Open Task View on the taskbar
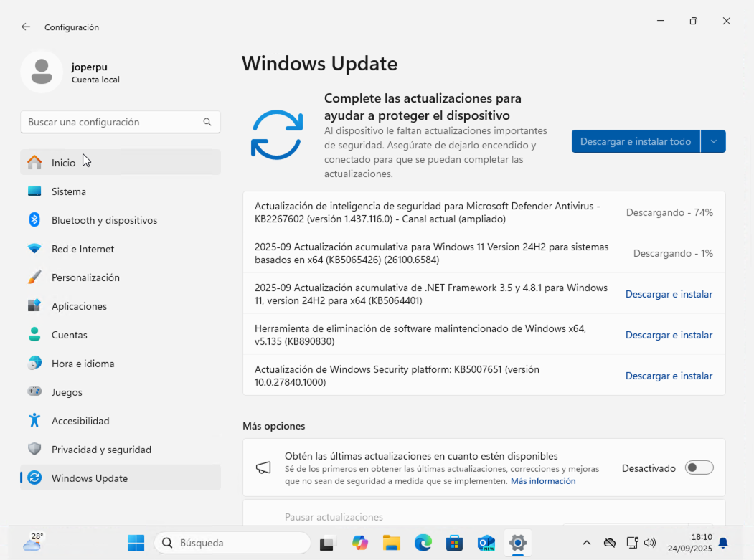754x560 pixels. pos(328,543)
